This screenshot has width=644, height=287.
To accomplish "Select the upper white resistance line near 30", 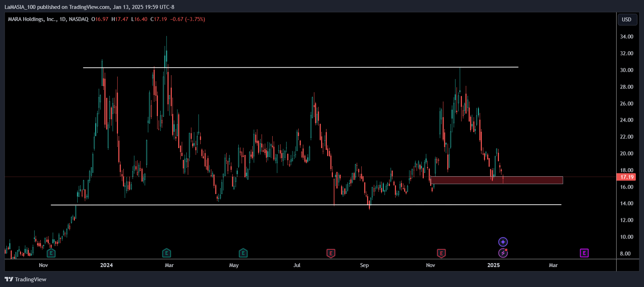I will tap(300, 67).
